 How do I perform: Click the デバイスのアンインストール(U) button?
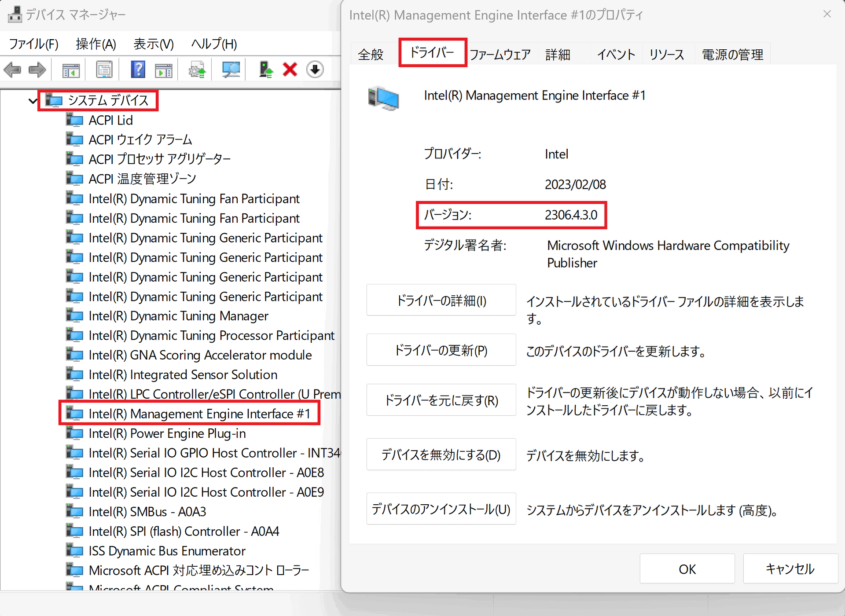point(441,509)
